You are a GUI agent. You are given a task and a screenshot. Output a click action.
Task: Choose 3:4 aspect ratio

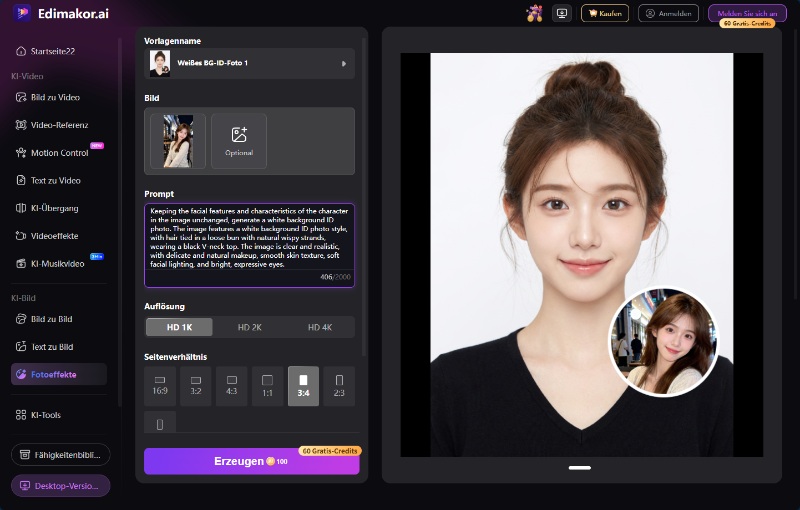point(304,386)
